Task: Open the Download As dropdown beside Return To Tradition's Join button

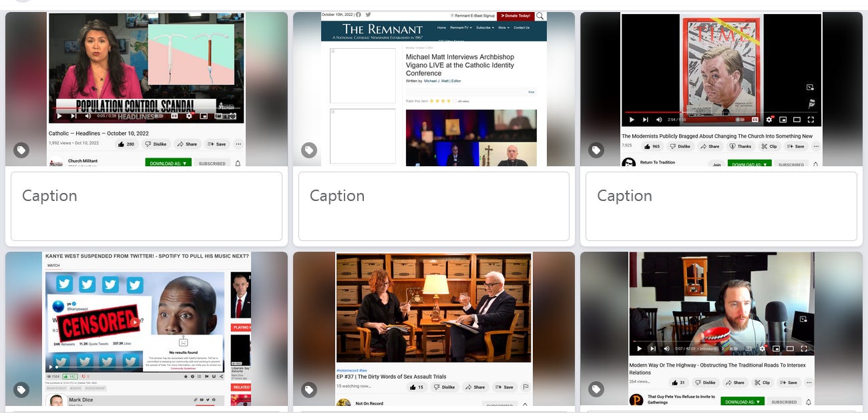Action: 750,164
